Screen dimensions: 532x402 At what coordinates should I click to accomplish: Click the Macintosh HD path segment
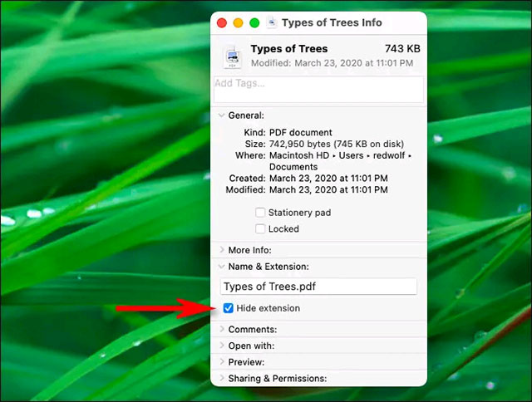[299, 155]
